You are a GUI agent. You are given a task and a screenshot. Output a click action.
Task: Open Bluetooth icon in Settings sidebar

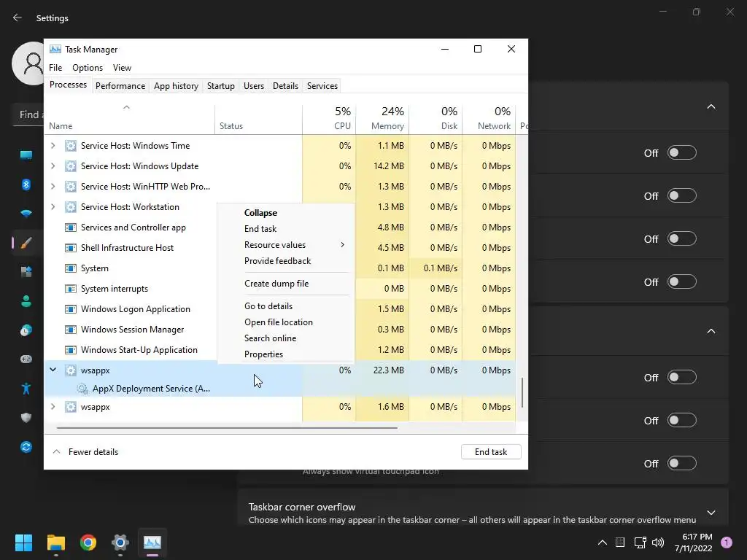pos(26,184)
